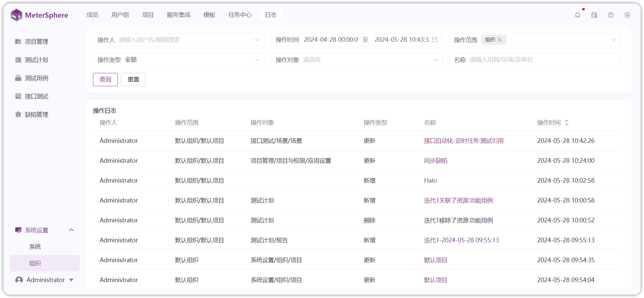This screenshot has width=644, height=298.
Task: Click the 重置 button
Action: coord(133,80)
